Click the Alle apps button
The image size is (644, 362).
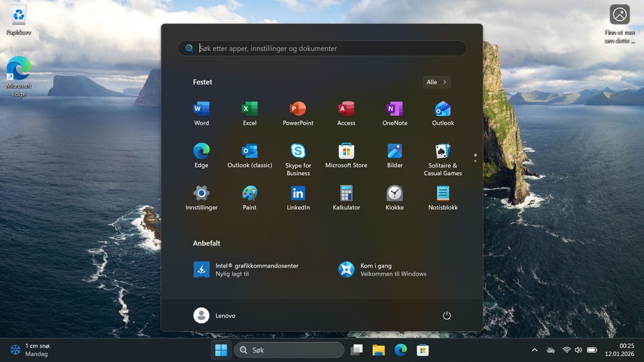point(436,82)
